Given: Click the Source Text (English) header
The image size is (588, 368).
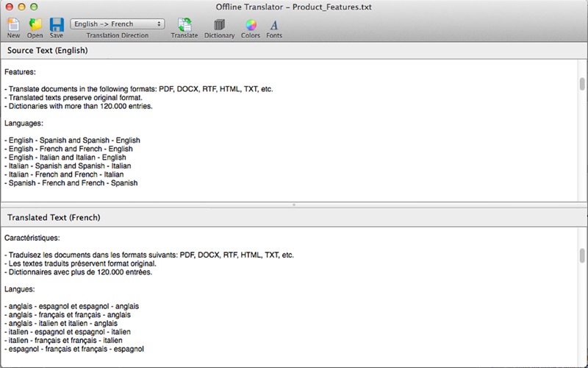Looking at the screenshot, I should (47, 50).
